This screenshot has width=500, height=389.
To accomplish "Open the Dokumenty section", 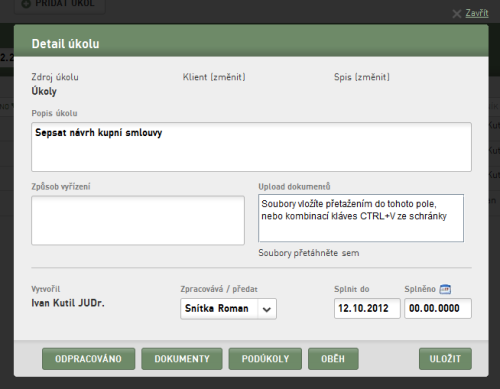I will [182, 359].
